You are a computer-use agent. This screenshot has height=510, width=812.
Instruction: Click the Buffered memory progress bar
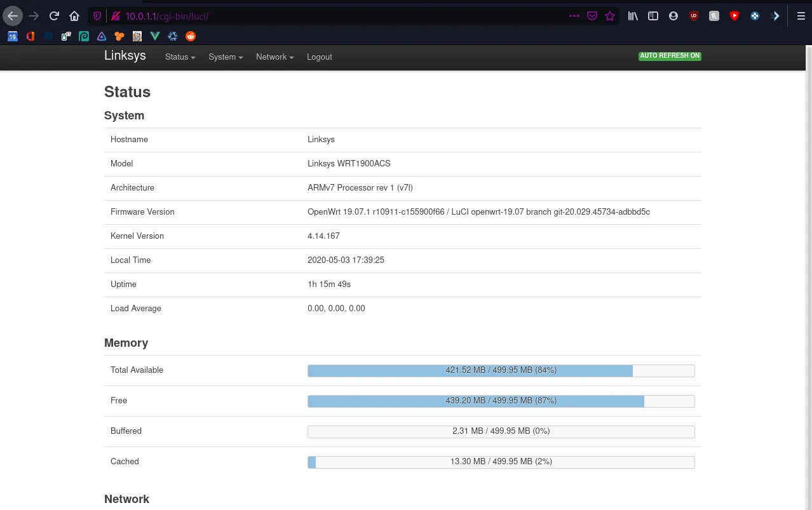pyautogui.click(x=501, y=431)
